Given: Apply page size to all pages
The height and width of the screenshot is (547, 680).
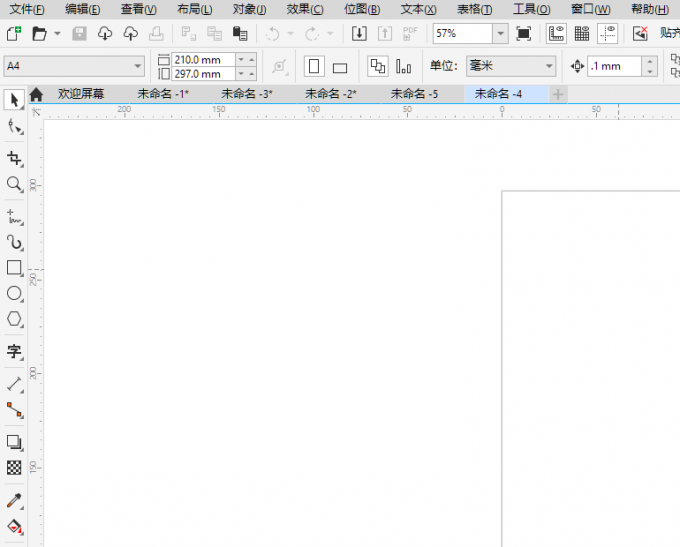Looking at the screenshot, I should pyautogui.click(x=378, y=66).
